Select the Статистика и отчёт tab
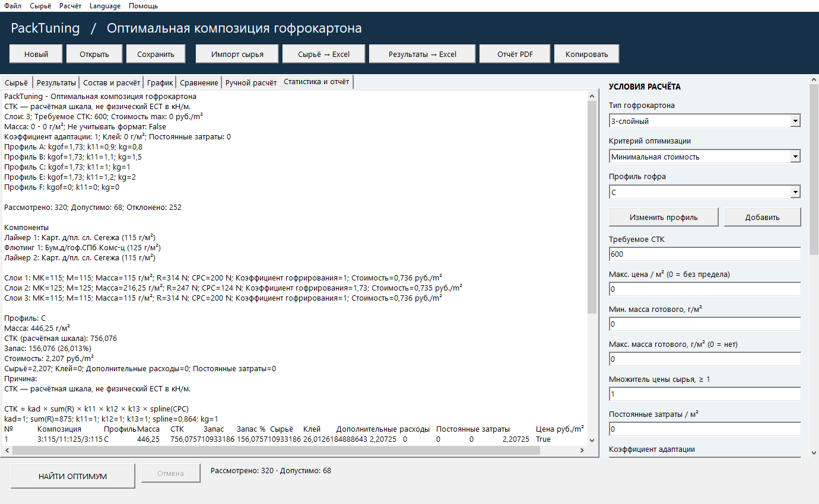Image resolution: width=819 pixels, height=504 pixels. (x=317, y=82)
